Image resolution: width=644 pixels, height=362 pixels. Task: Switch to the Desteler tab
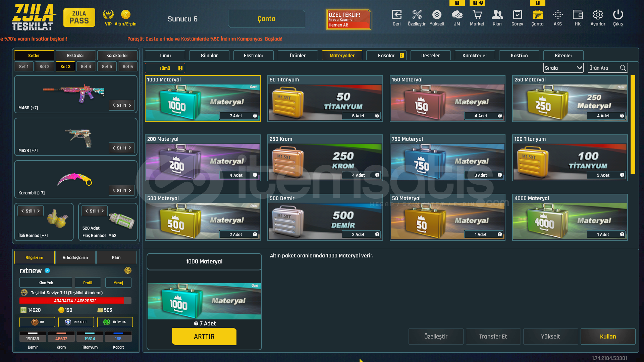click(x=431, y=55)
